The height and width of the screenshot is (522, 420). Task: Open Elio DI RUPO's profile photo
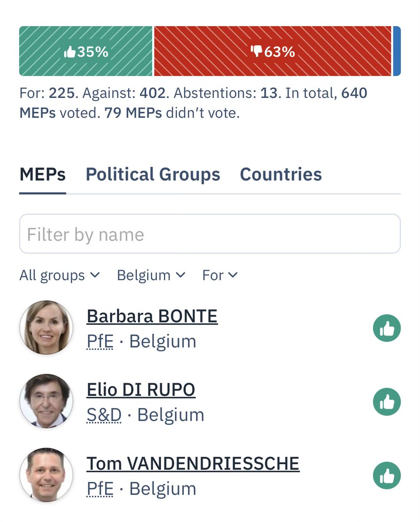coord(46,402)
